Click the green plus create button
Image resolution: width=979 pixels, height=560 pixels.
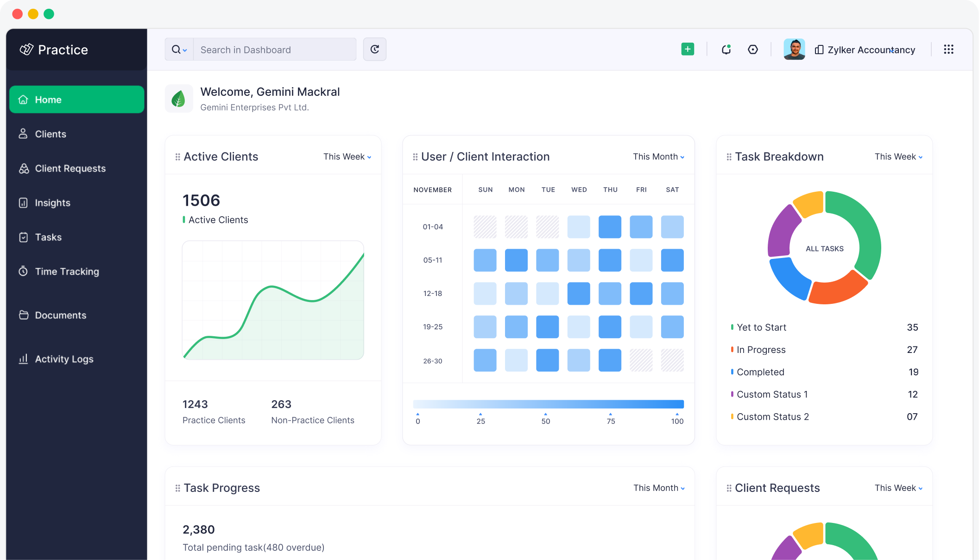tap(688, 49)
